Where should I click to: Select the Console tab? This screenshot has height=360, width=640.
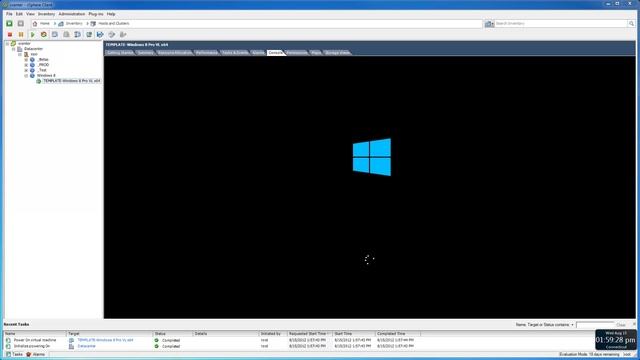pos(276,53)
